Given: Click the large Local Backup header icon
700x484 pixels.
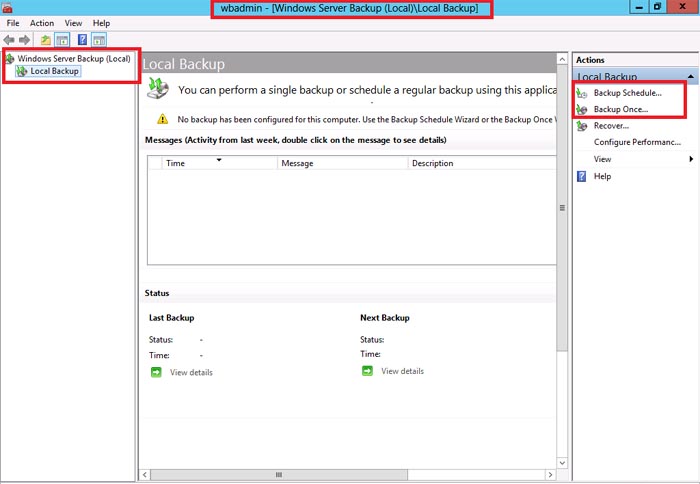Looking at the screenshot, I should pos(158,88).
